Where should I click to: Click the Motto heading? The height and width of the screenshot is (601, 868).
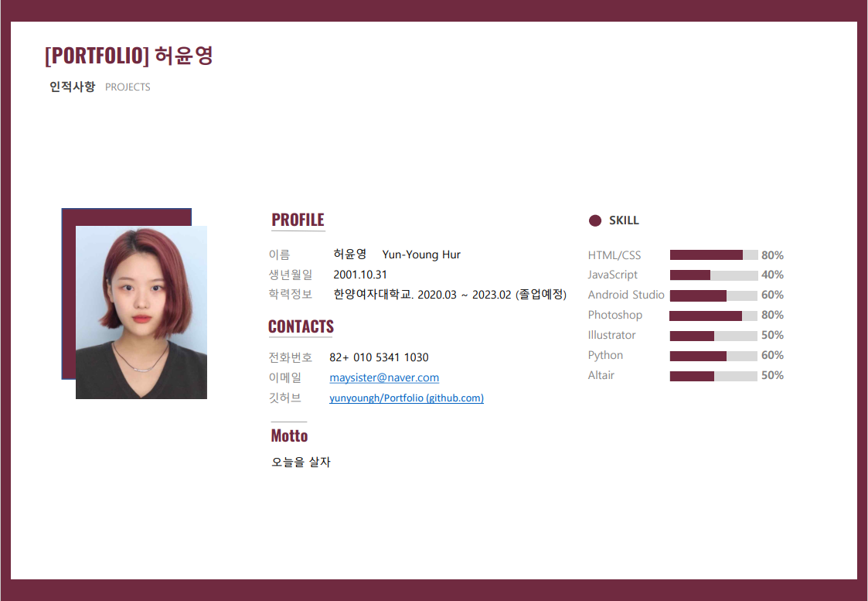[x=289, y=436]
